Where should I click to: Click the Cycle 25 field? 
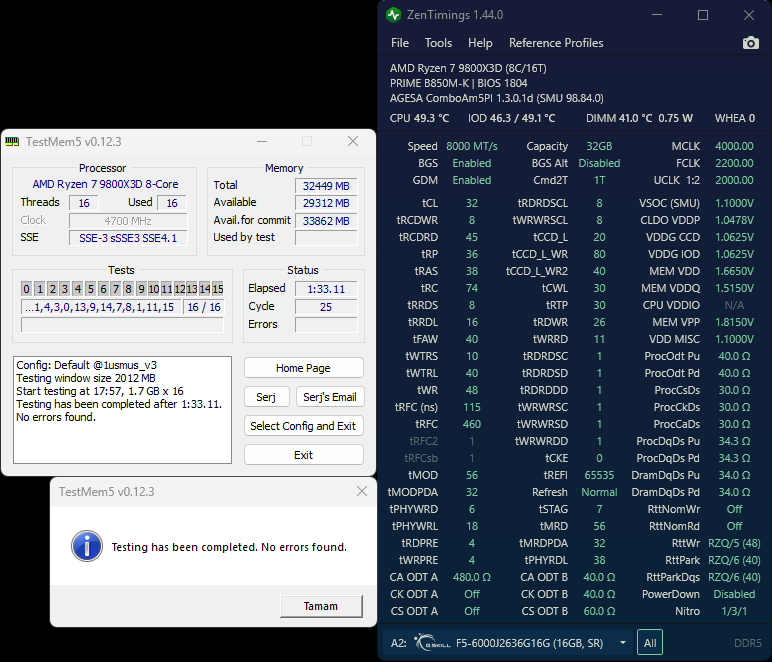326,307
